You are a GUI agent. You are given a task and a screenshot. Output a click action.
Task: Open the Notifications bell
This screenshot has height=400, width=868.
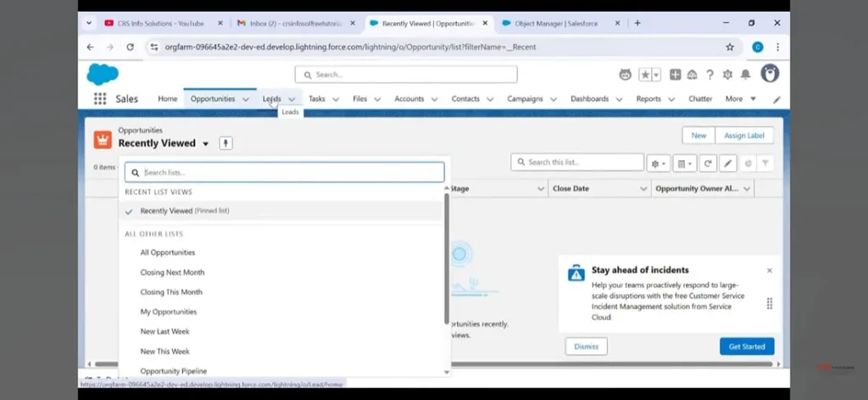tap(746, 75)
